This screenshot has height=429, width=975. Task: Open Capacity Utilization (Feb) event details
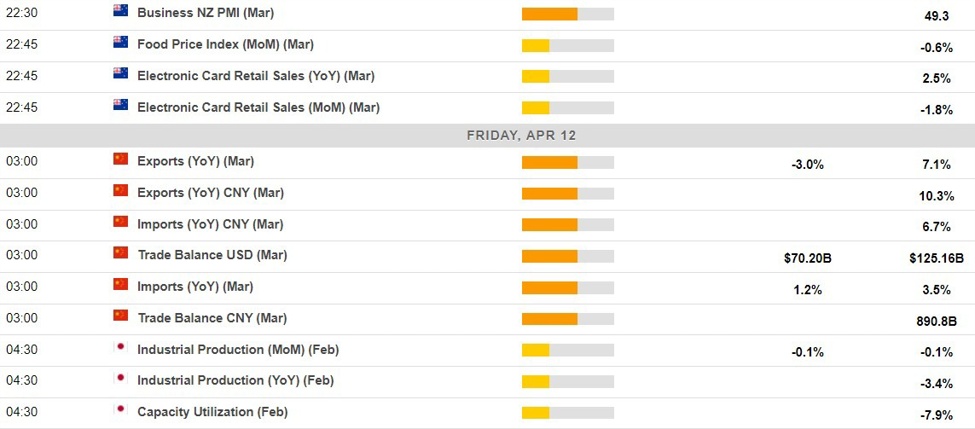click(x=209, y=412)
